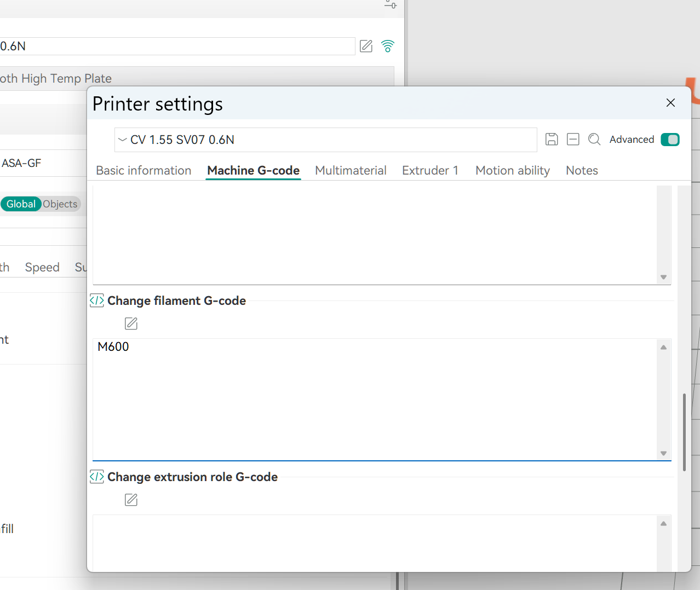Click the edit printer preset icon
This screenshot has height=590, width=700.
pyautogui.click(x=366, y=46)
